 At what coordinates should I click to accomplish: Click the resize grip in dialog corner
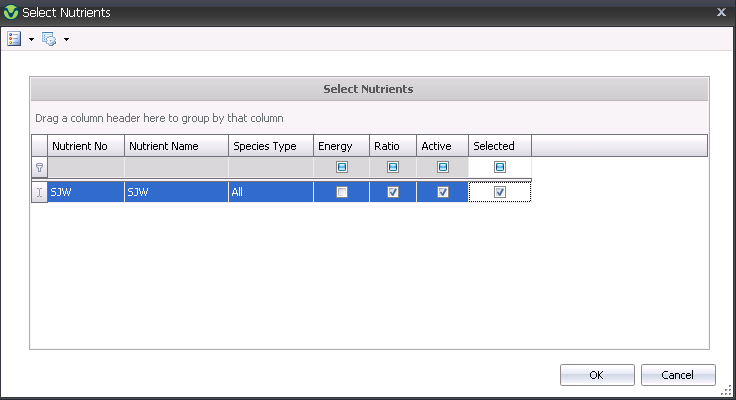(726, 390)
